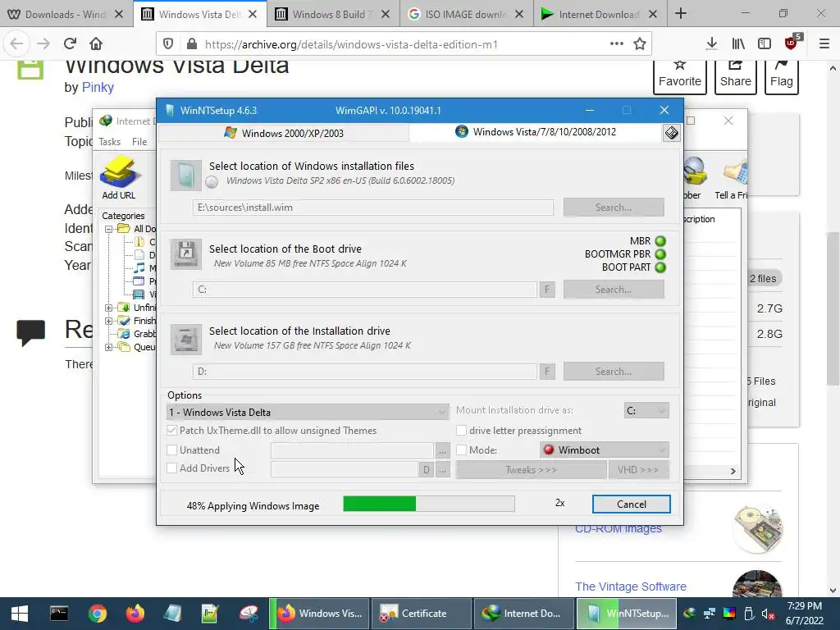This screenshot has height=630, width=840.
Task: Click Favorite button on archive page
Action: [x=680, y=77]
